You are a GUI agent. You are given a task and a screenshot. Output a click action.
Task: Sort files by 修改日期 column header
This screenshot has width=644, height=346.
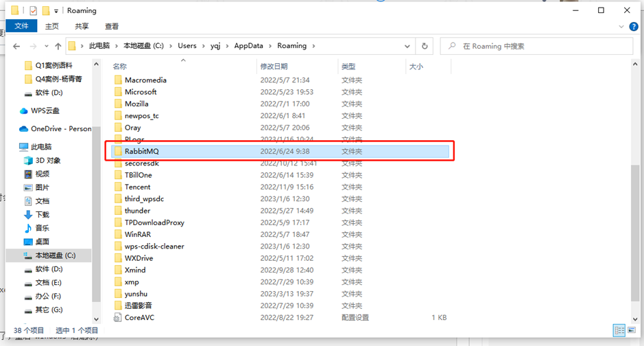275,67
